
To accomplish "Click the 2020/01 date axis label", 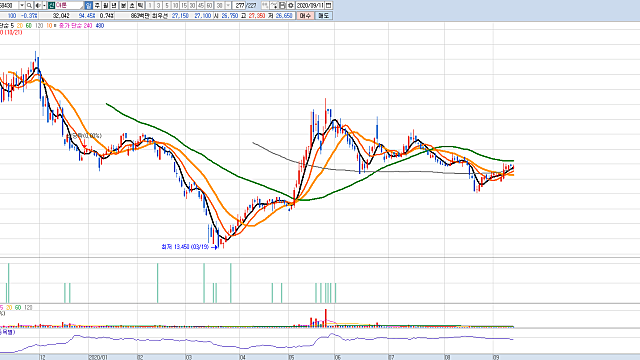I will point(98,357).
